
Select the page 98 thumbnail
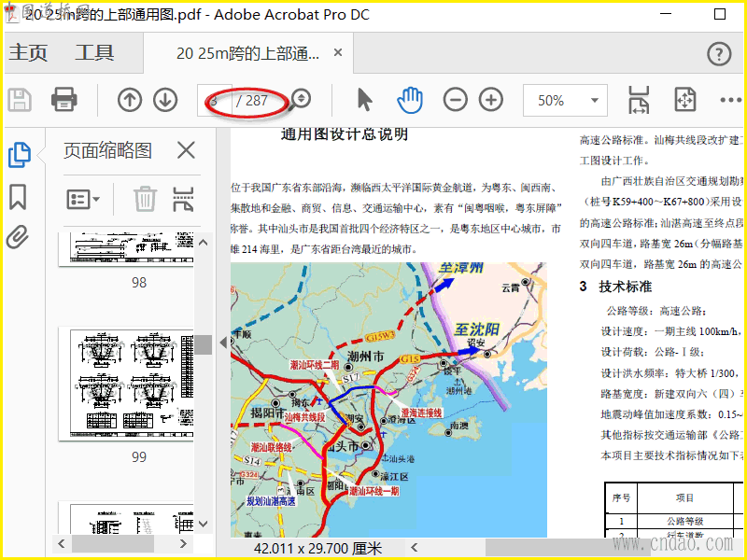point(126,249)
